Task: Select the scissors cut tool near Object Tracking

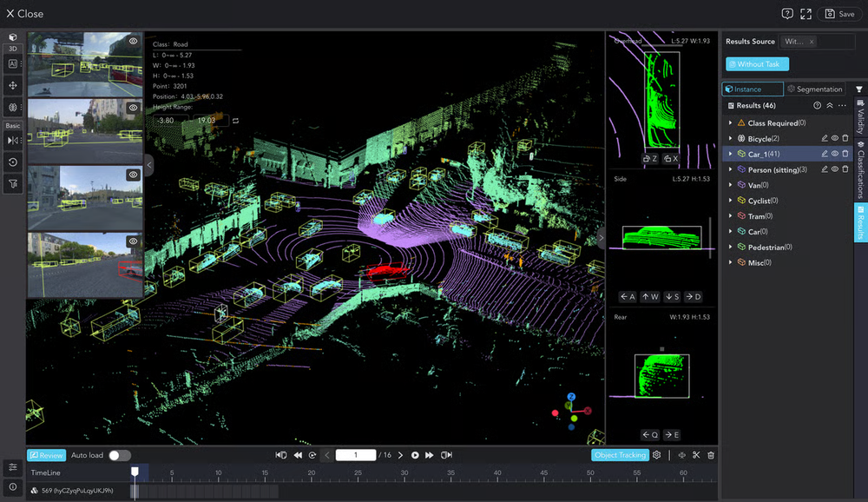Action: pyautogui.click(x=695, y=454)
